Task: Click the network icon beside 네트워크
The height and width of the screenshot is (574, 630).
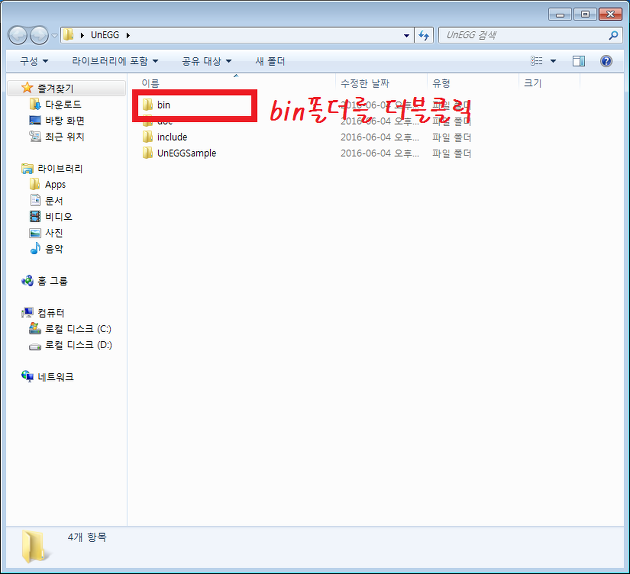Action: pyautogui.click(x=27, y=376)
